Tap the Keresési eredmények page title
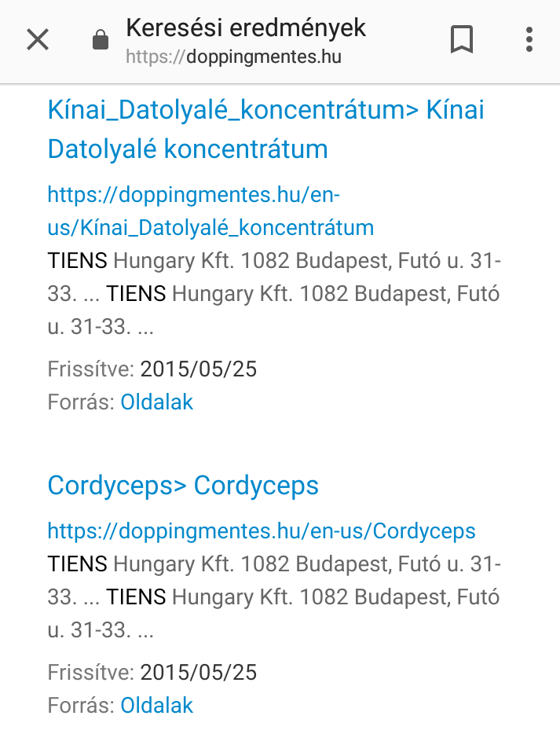The width and height of the screenshot is (560, 745). [x=246, y=28]
